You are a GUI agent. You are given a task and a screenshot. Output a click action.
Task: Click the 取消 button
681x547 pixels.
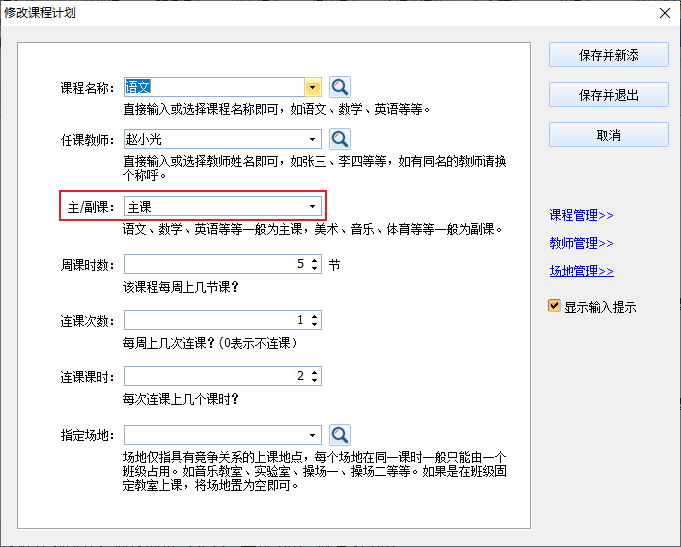click(608, 135)
